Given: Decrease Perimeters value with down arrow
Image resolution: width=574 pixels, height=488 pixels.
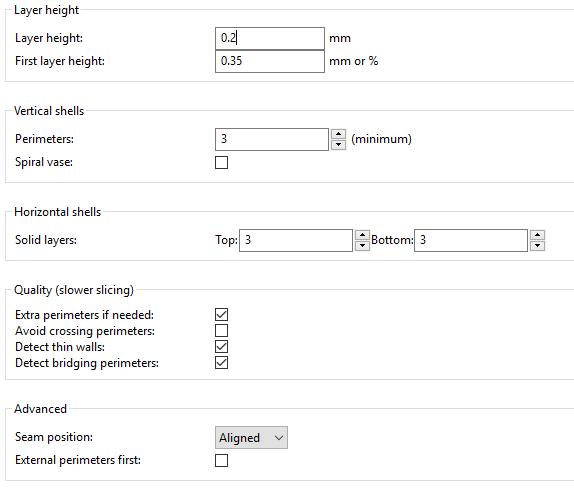Looking at the screenshot, I should (x=339, y=145).
